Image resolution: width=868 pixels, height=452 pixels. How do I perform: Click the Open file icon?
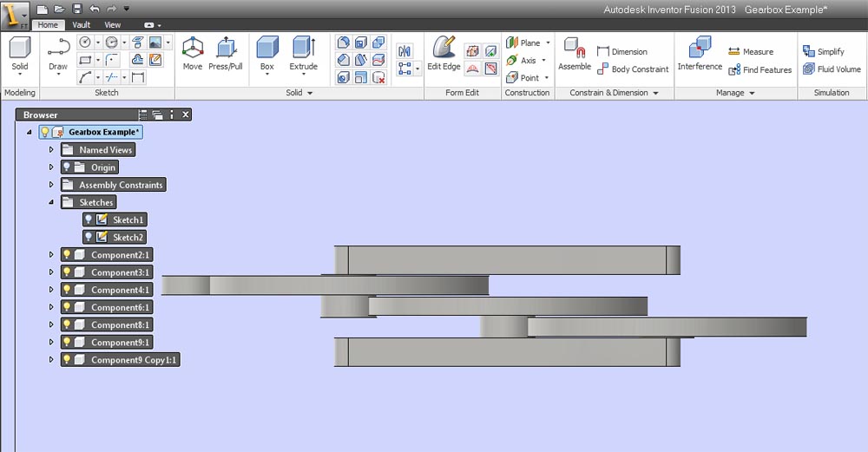(59, 9)
